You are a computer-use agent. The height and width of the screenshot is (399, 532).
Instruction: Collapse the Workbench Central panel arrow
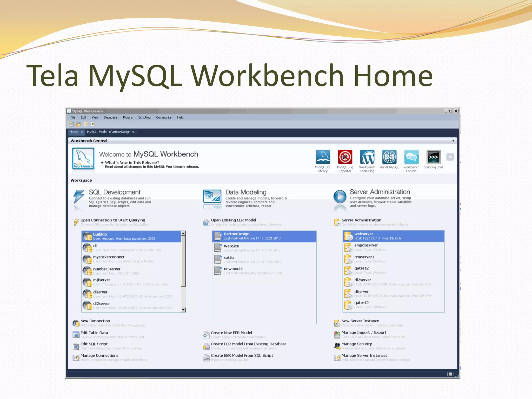click(453, 141)
